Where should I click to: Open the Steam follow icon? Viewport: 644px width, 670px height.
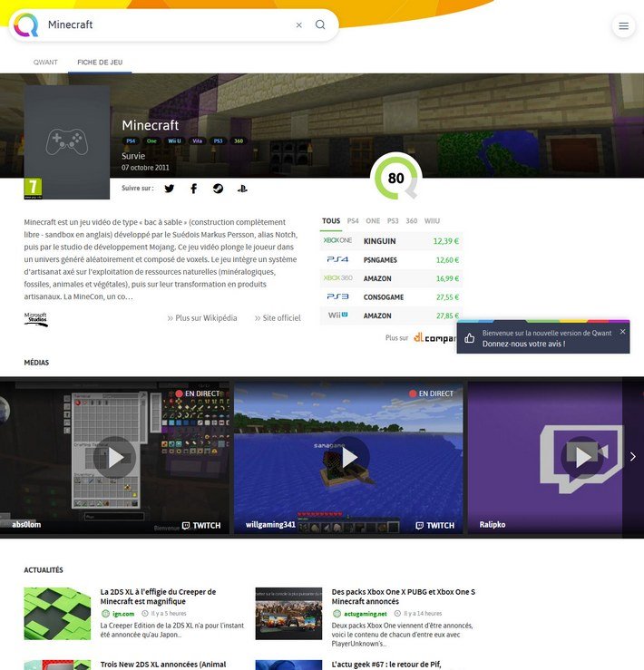pos(218,189)
